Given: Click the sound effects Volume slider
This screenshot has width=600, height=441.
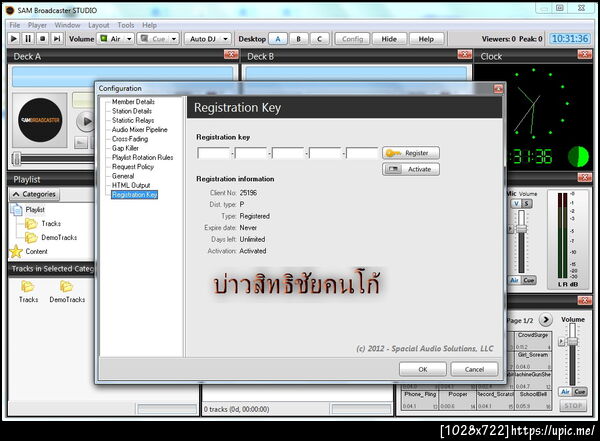Looking at the screenshot, I should pyautogui.click(x=572, y=341).
